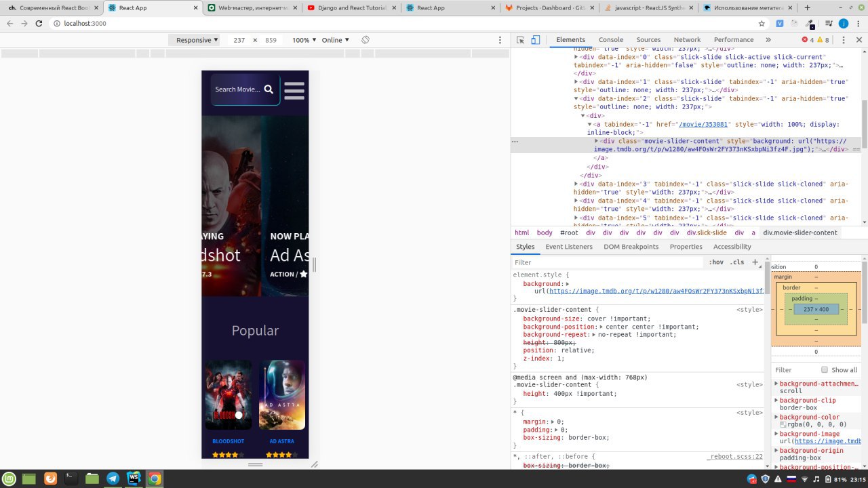
Task: Open Telegram from the taskbar
Action: tap(113, 479)
